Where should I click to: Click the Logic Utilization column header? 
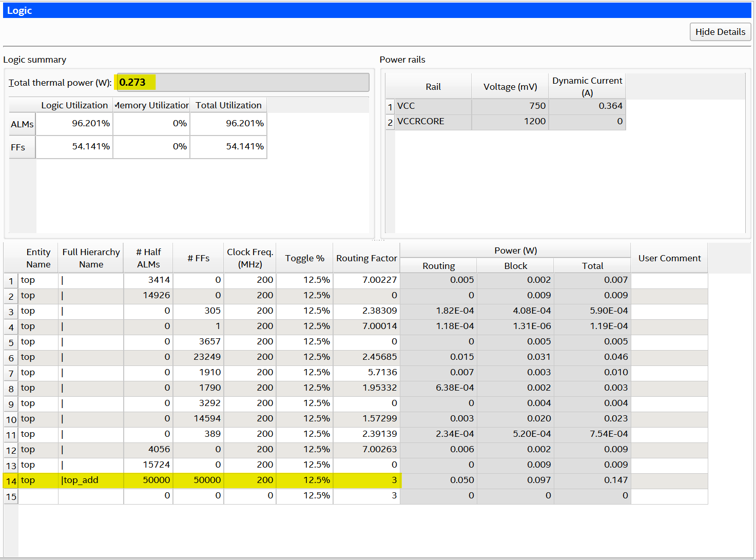[x=74, y=105]
